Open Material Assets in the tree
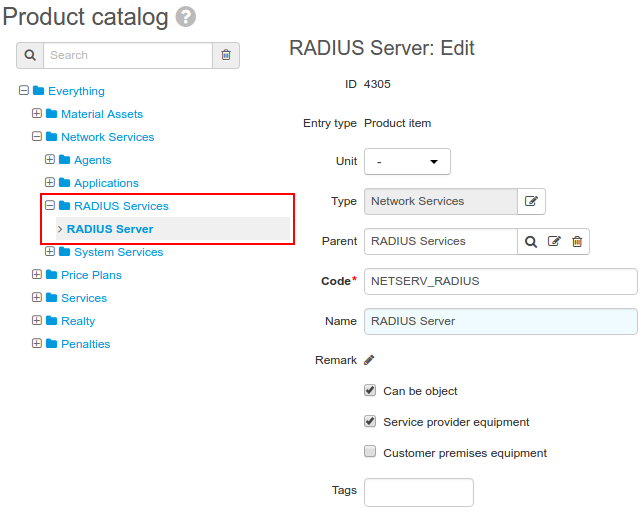Image resolution: width=644 pixels, height=520 pixels. click(102, 114)
